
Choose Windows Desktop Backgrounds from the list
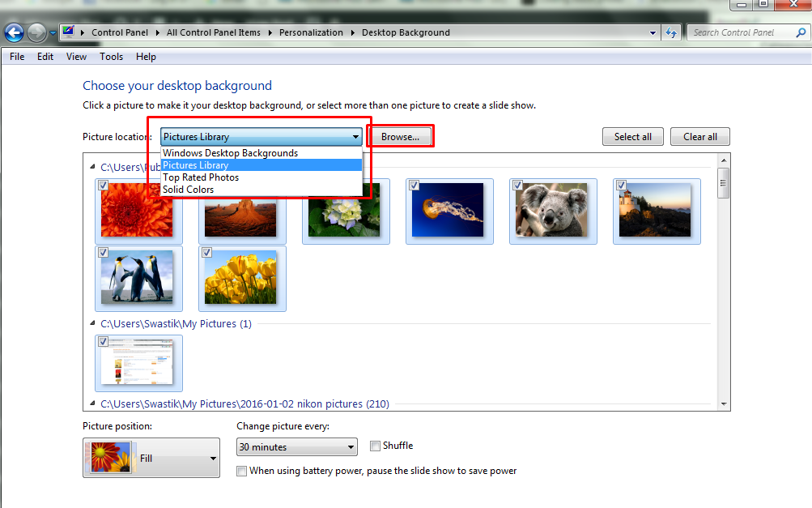[231, 153]
